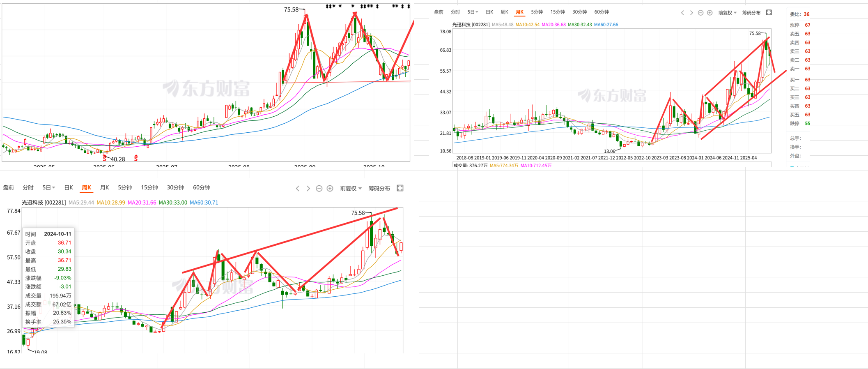This screenshot has width=868, height=369.
Task: Click 跌停 row in order book panel
Action: (x=799, y=123)
